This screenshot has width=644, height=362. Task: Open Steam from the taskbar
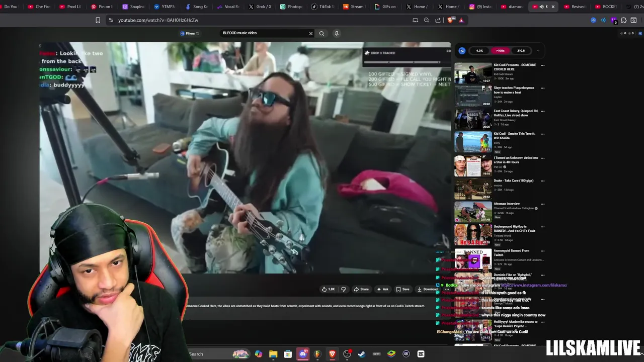pos(361,354)
